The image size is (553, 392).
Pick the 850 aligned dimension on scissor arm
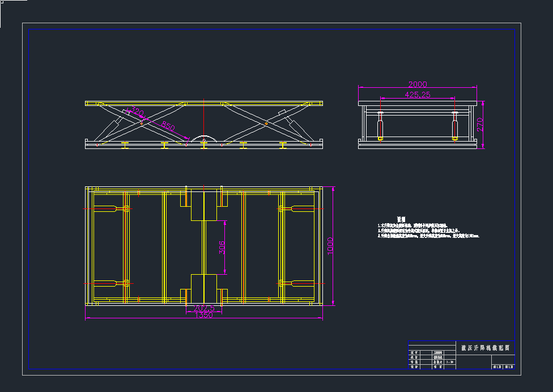[168, 126]
